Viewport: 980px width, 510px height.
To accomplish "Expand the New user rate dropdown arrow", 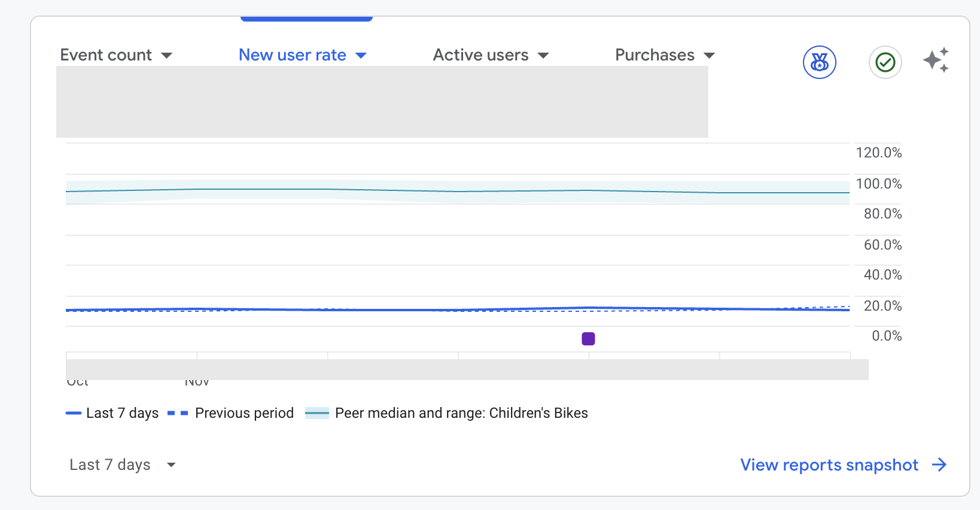I will tap(361, 56).
